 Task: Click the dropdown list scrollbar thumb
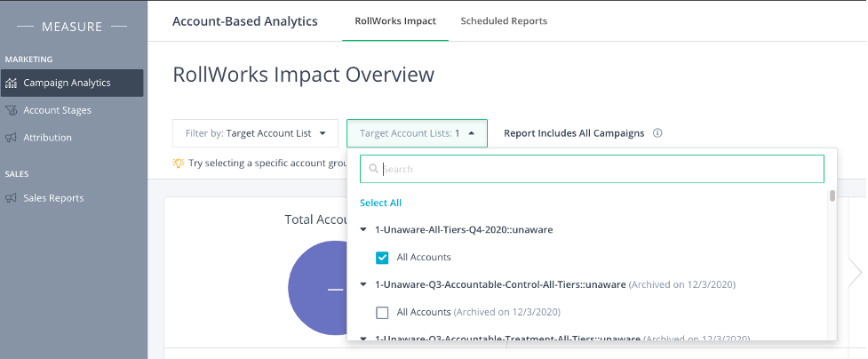[x=832, y=195]
